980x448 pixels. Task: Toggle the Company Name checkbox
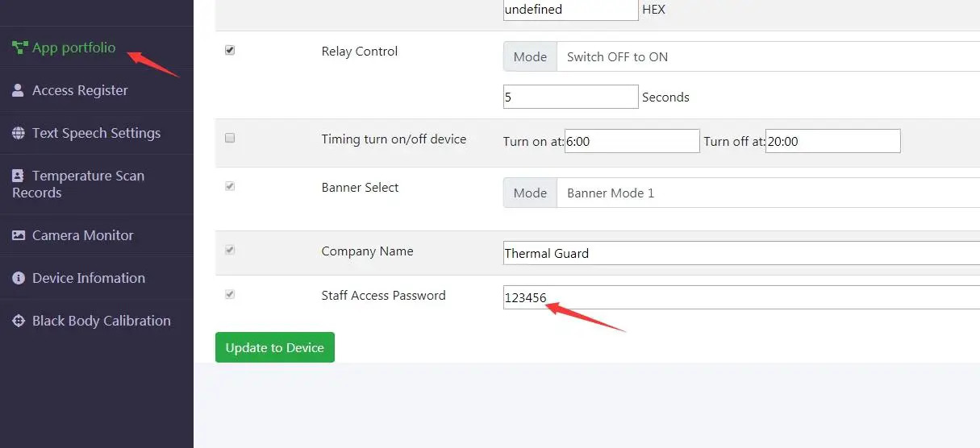[230, 250]
